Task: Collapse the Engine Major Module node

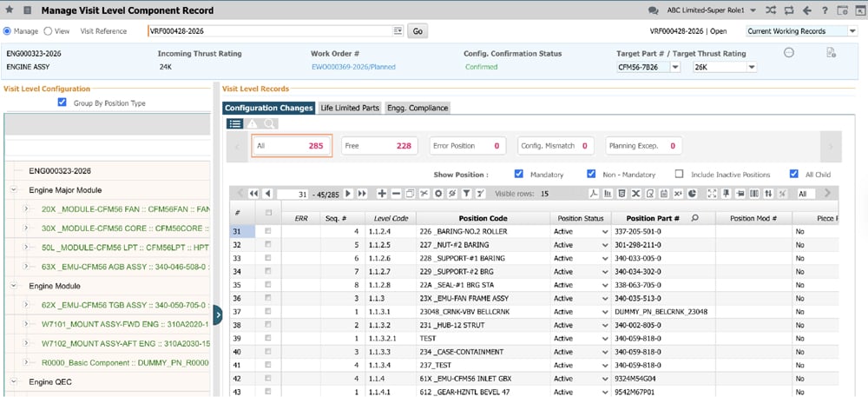Action: point(13,190)
